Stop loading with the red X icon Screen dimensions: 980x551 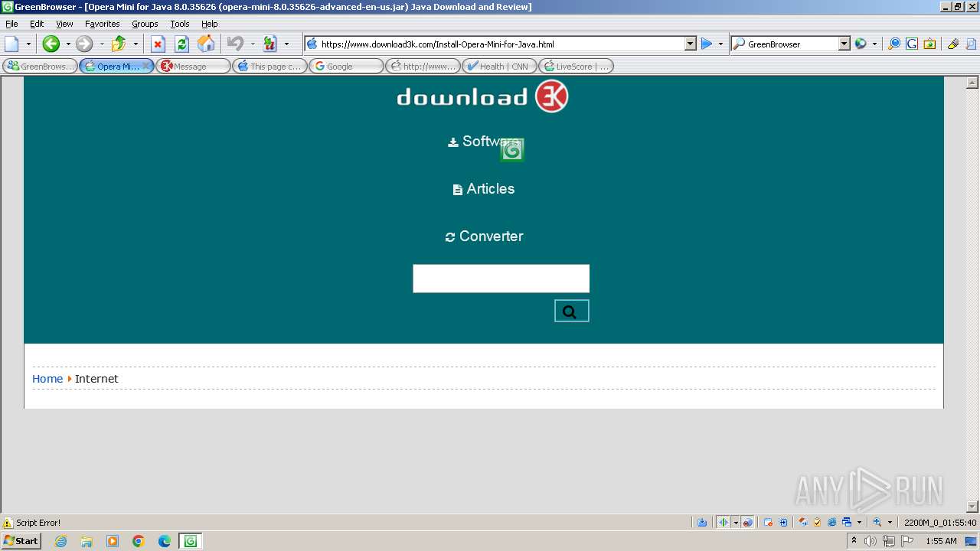click(x=158, y=44)
